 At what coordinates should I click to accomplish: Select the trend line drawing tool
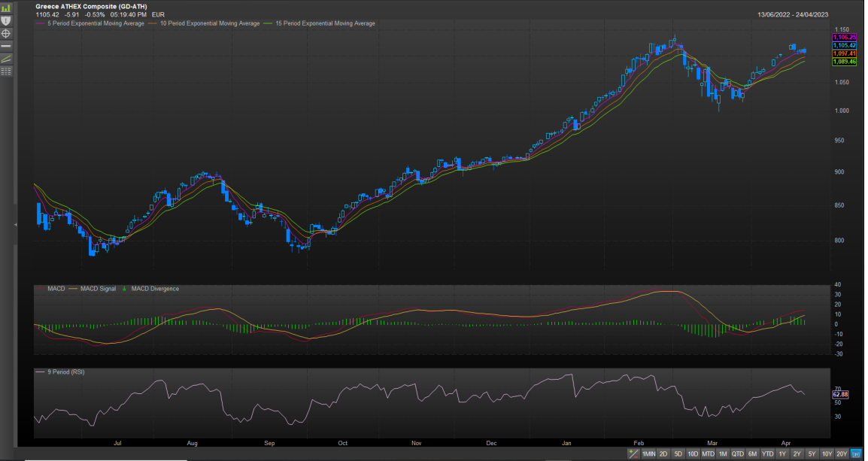(x=6, y=59)
